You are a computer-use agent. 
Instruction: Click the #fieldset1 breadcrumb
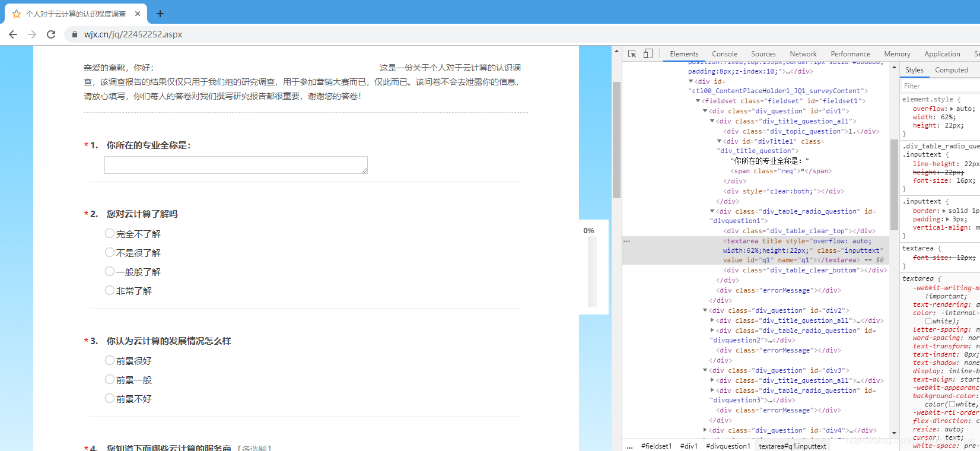pos(656,446)
